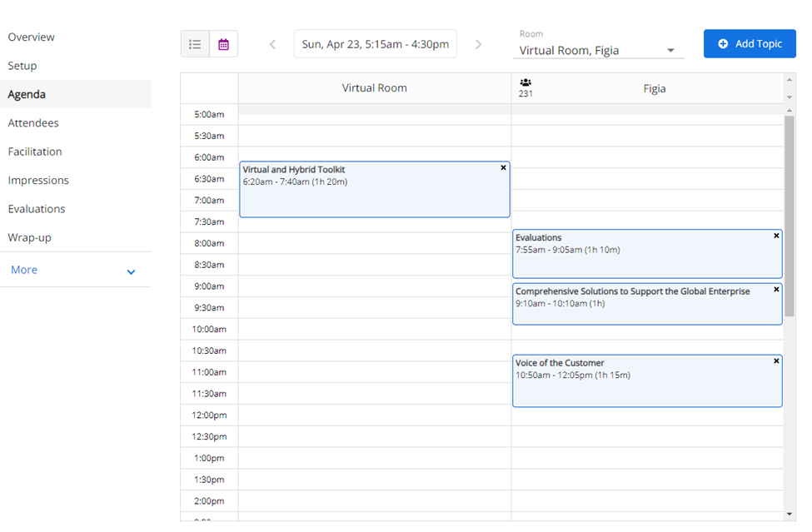
Task: Click the vertical calendar scrollbar
Action: point(790,216)
